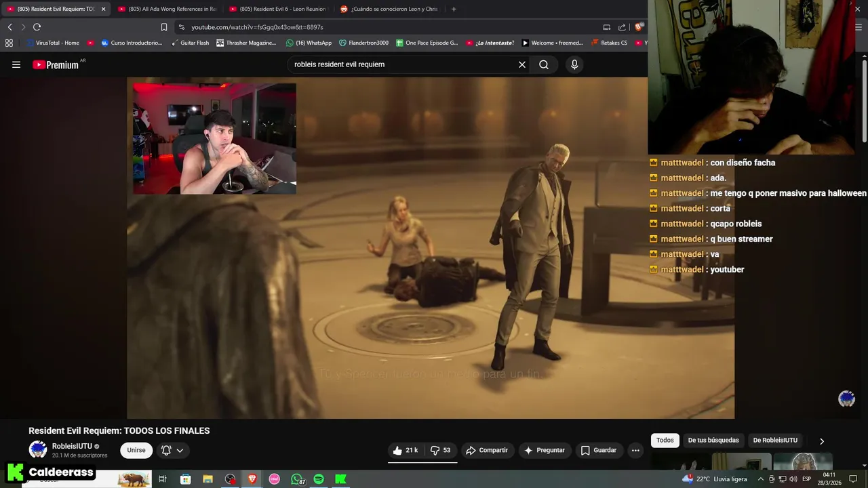Click the Preguntar AI button
Image resolution: width=868 pixels, height=488 pixels.
coord(544,450)
